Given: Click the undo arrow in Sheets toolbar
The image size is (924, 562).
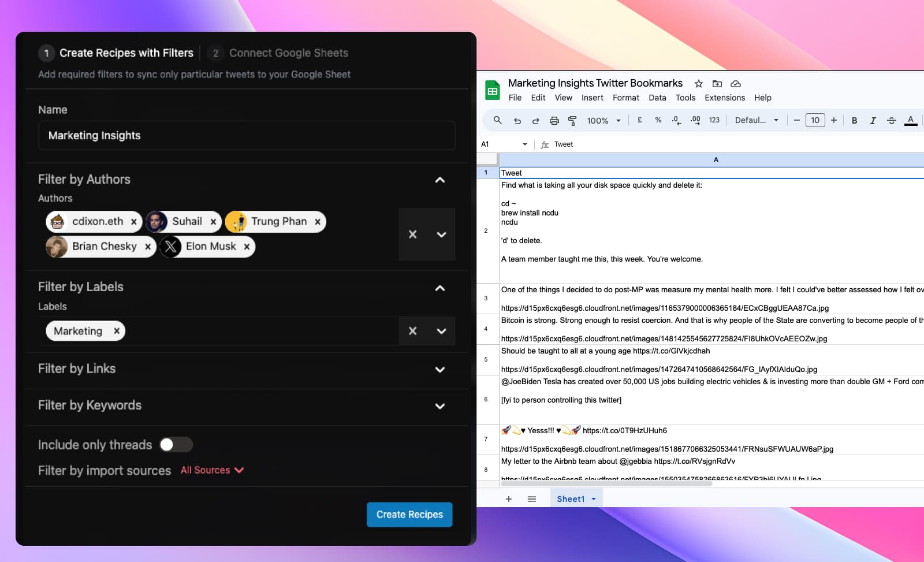Looking at the screenshot, I should pyautogui.click(x=517, y=121).
